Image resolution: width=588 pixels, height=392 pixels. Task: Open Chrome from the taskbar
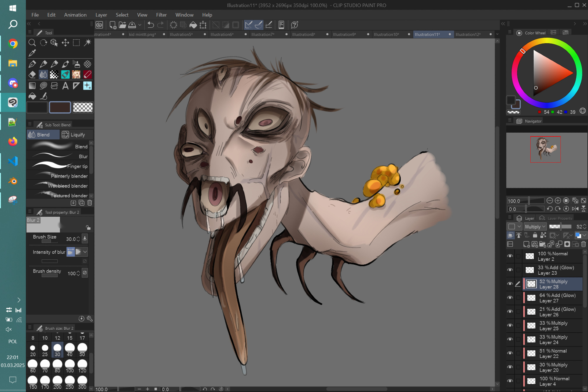point(13,44)
